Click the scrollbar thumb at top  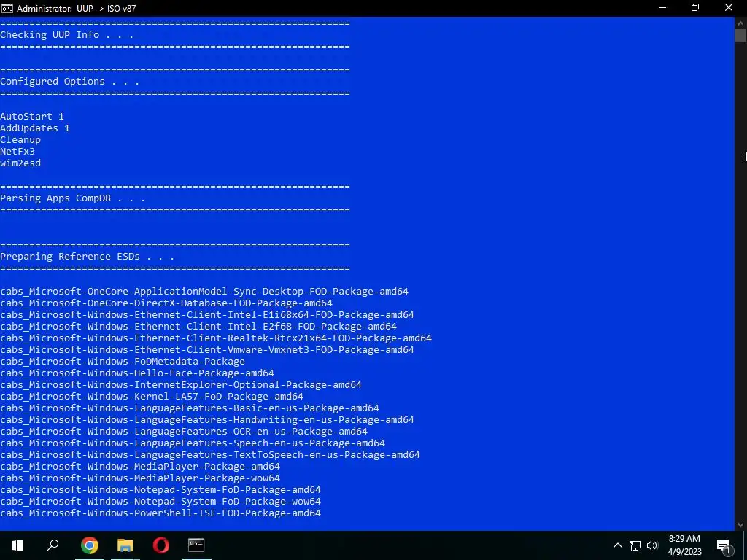740,35
